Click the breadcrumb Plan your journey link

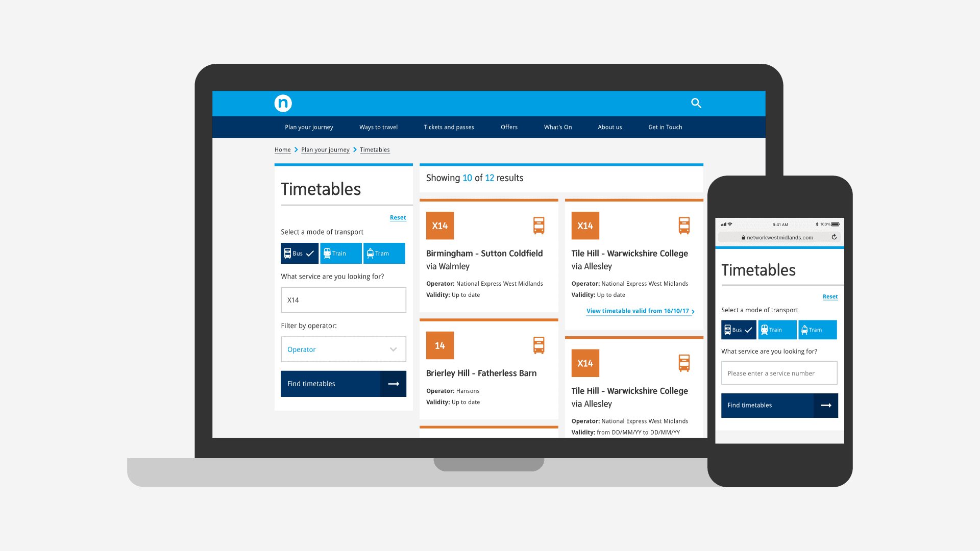point(325,149)
